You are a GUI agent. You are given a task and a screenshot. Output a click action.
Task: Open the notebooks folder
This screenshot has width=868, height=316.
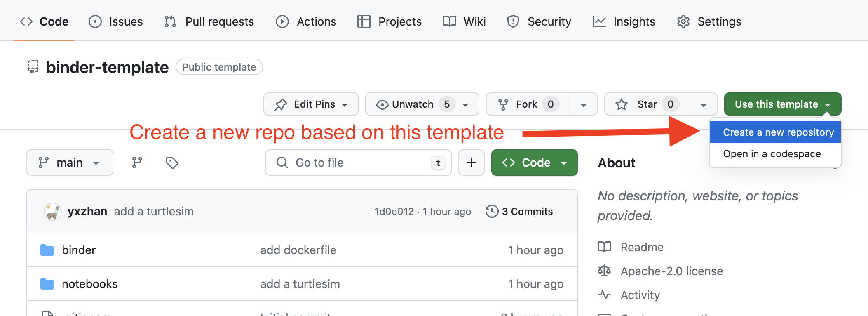click(x=89, y=284)
